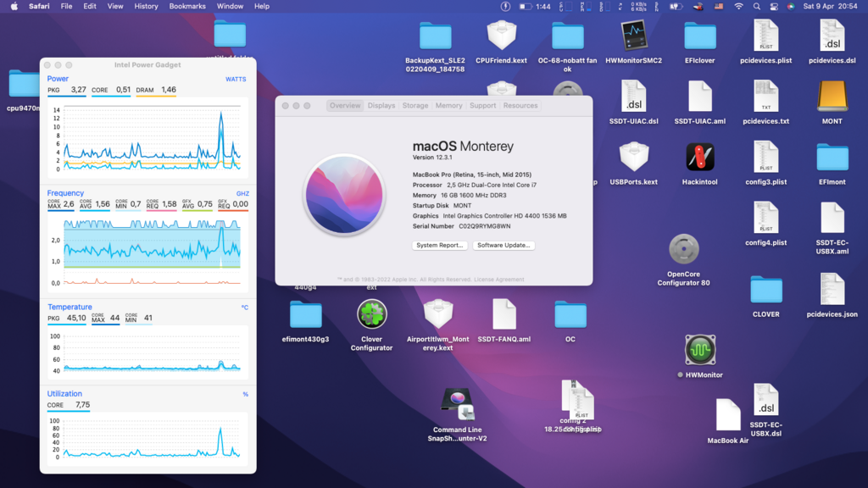This screenshot has height=488, width=868.
Task: Open the Hackintool app icon
Action: click(x=699, y=157)
